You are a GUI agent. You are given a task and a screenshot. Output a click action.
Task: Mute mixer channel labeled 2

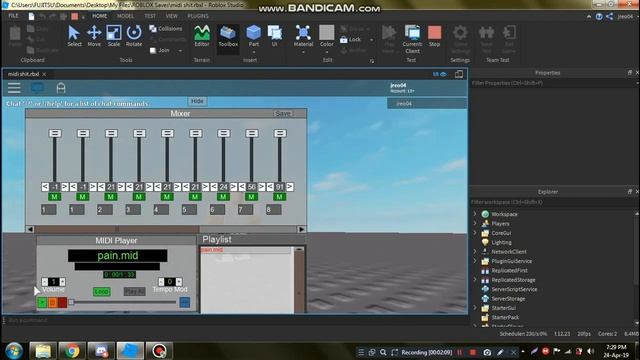(111, 197)
